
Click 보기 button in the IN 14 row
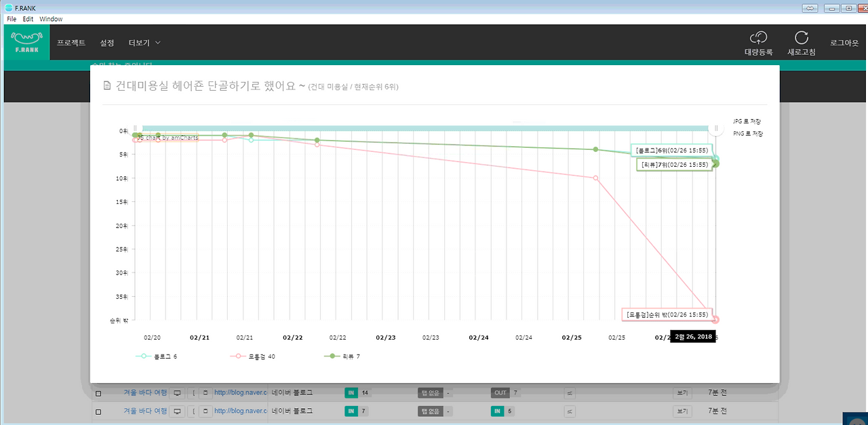[x=681, y=392]
